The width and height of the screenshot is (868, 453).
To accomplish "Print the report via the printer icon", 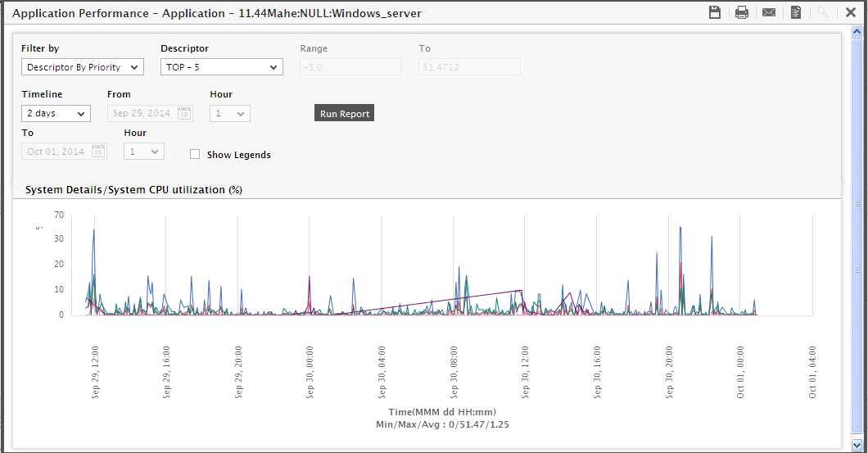I will pyautogui.click(x=742, y=12).
